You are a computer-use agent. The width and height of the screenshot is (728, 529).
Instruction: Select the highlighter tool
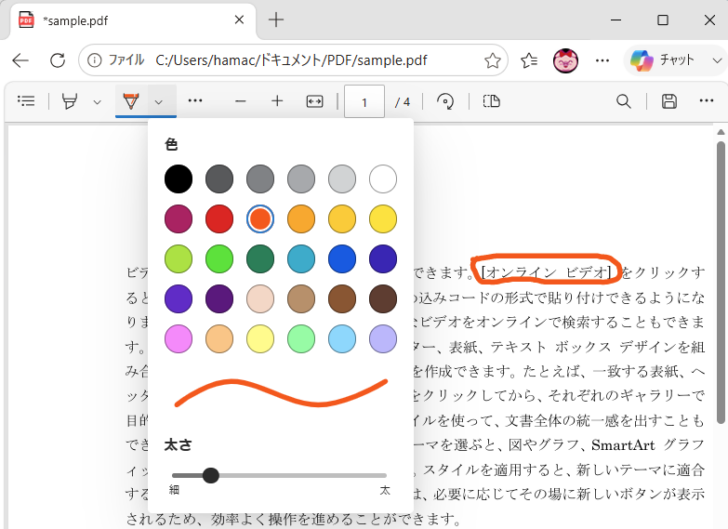[x=70, y=101]
